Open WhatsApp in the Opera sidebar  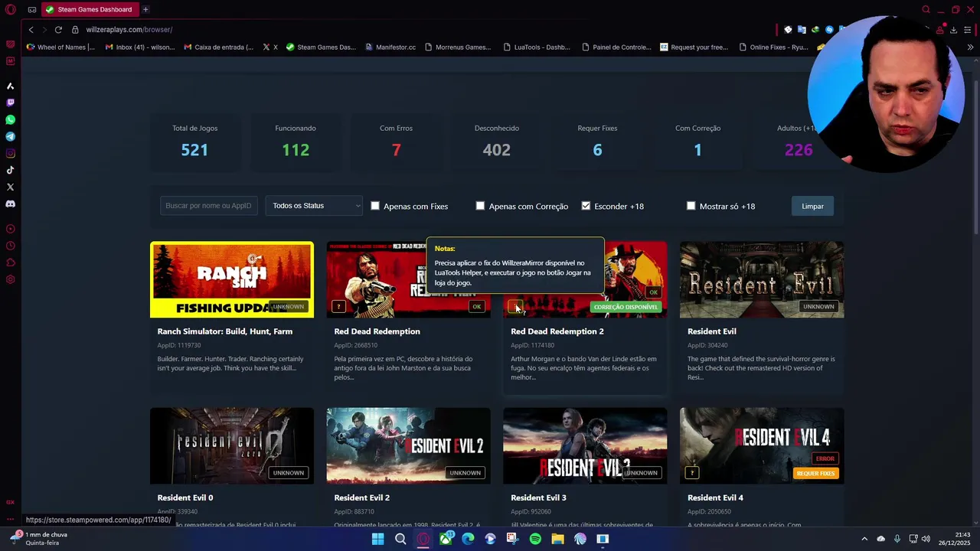[10, 119]
